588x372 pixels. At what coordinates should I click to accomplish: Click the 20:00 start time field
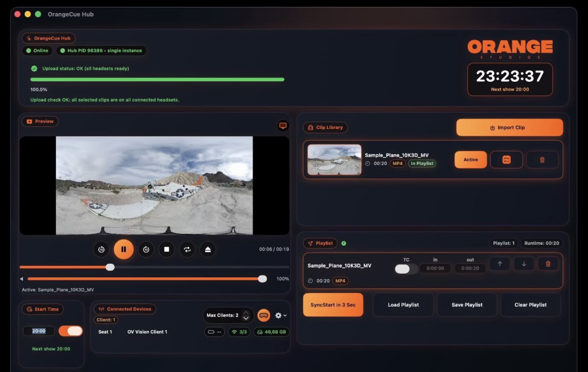[x=39, y=331]
